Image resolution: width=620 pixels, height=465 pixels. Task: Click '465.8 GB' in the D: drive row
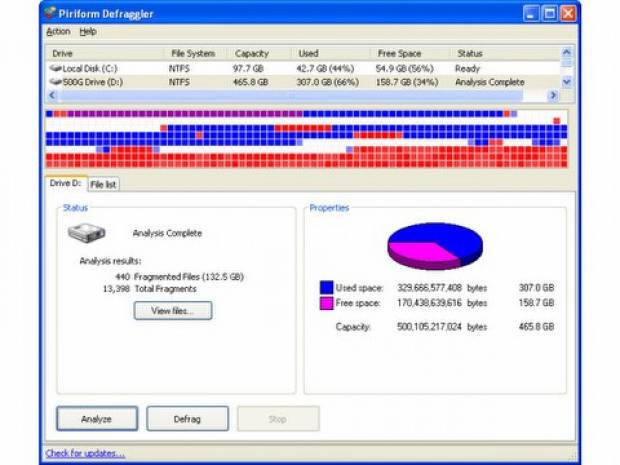250,82
